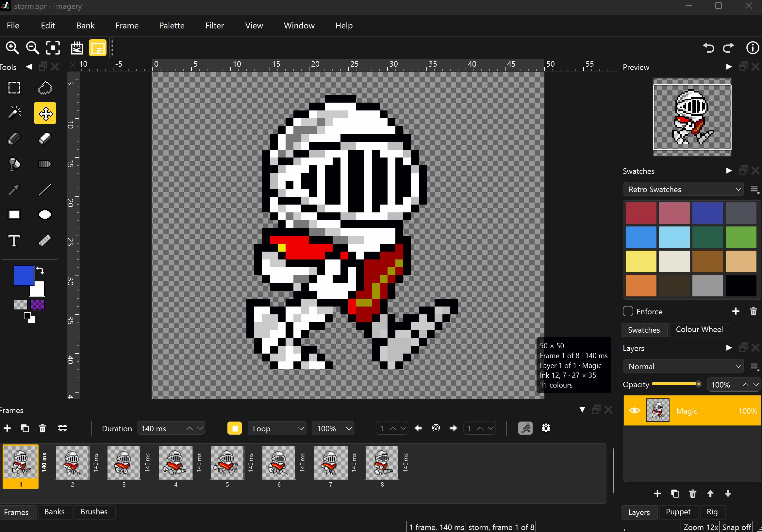The height and width of the screenshot is (532, 762).
Task: Toggle the yellow stop playback button
Action: 235,428
